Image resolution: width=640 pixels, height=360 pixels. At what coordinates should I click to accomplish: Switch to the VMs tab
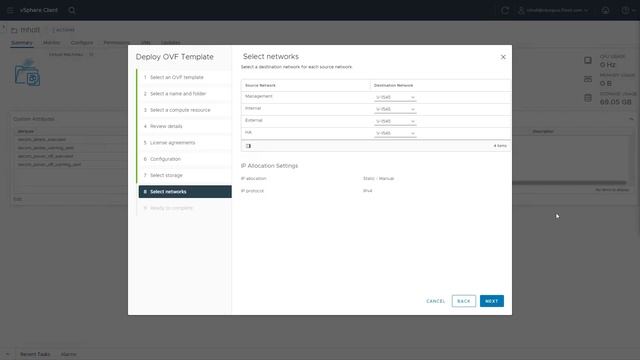[x=146, y=42]
